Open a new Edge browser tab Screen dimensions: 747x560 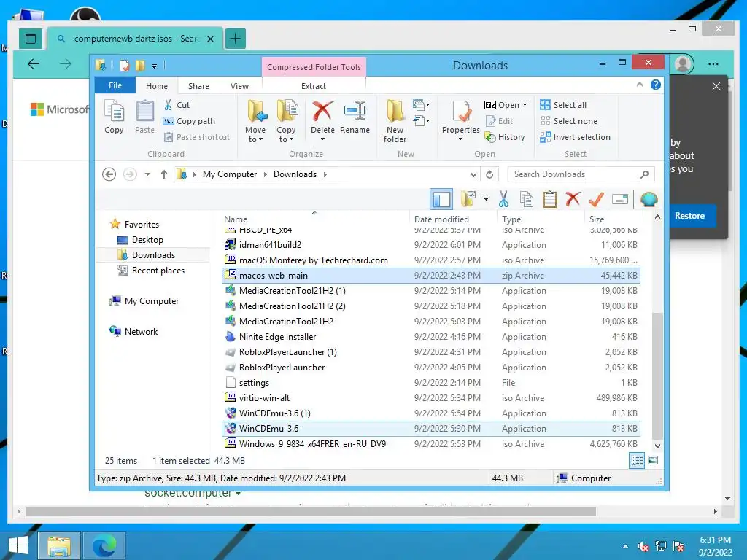coord(236,39)
